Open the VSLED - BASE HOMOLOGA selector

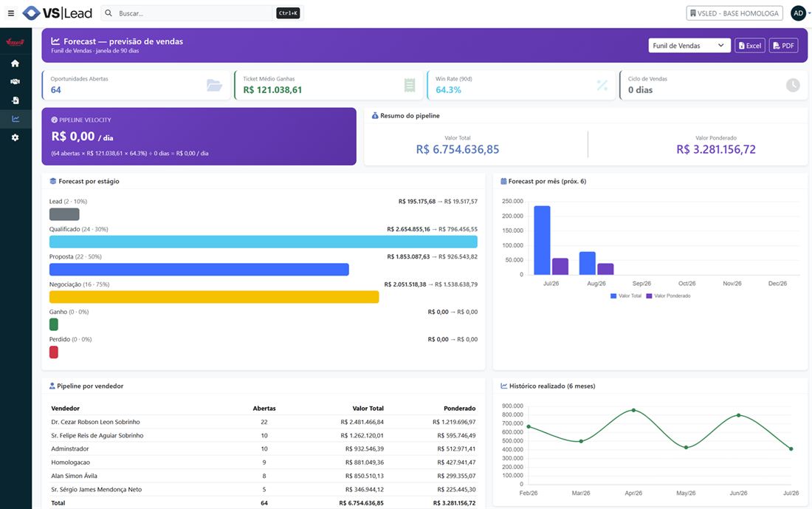pyautogui.click(x=734, y=13)
